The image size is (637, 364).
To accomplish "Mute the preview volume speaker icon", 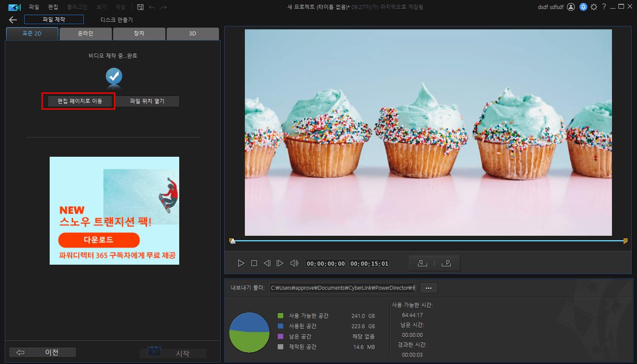I will (x=294, y=263).
